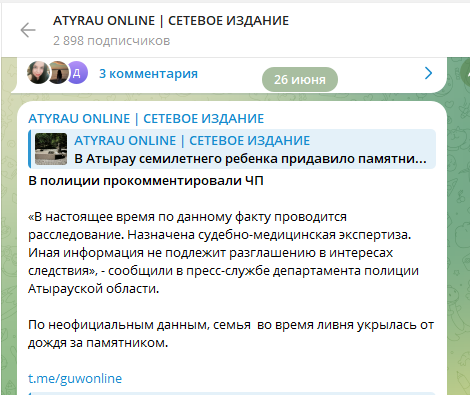Click the female commenter avatar photo
The width and height of the screenshot is (470, 395).
click(x=38, y=72)
